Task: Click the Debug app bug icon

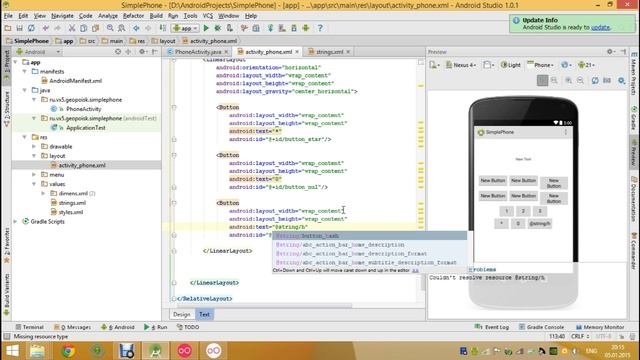Action: [218, 28]
